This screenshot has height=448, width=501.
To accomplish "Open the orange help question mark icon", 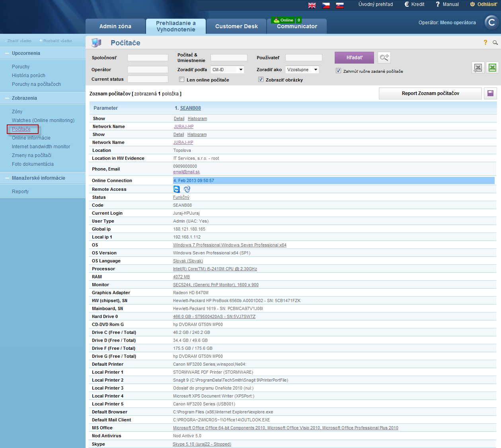I will tap(485, 43).
